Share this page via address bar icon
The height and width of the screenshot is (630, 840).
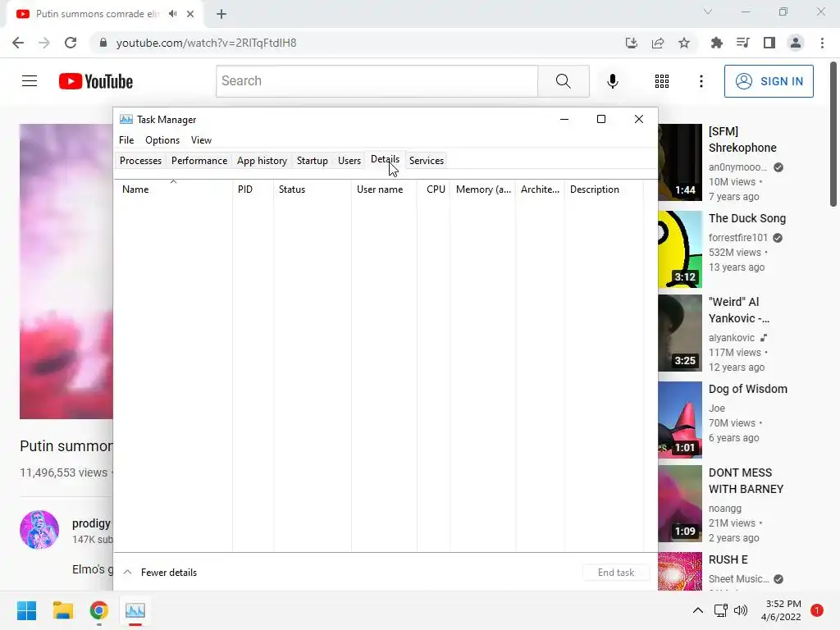coord(658,43)
